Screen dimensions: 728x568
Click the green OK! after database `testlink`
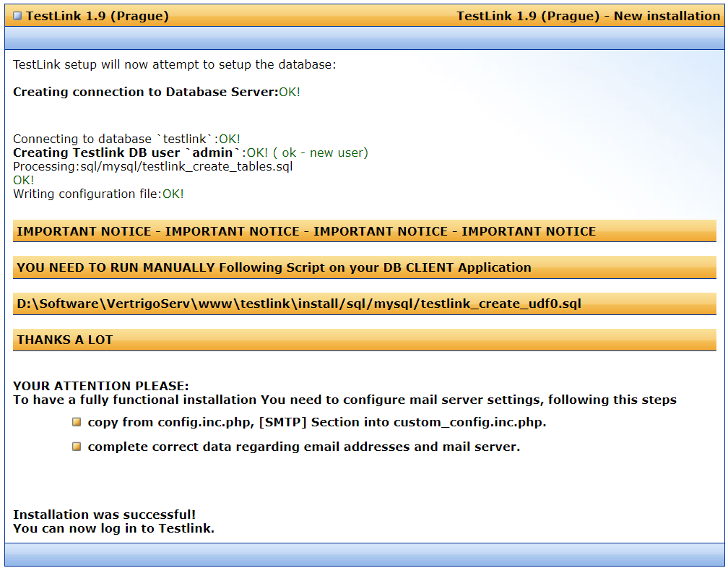(230, 139)
